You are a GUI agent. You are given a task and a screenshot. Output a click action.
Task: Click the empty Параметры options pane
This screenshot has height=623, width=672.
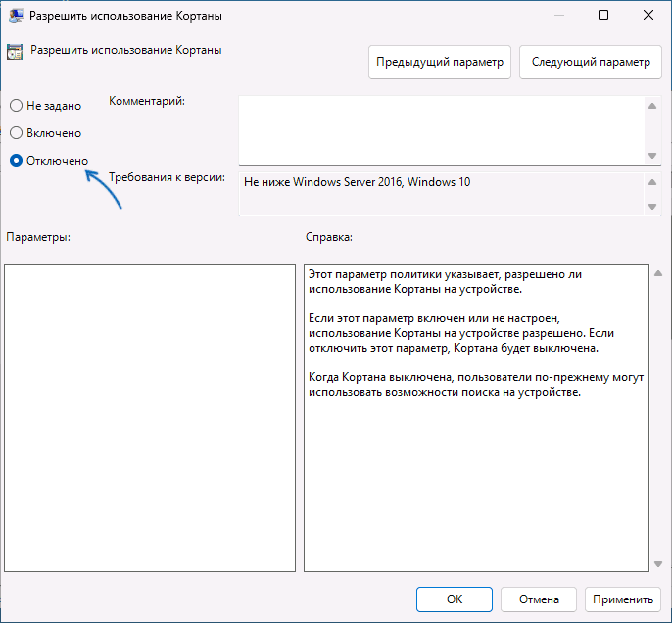tap(150, 417)
